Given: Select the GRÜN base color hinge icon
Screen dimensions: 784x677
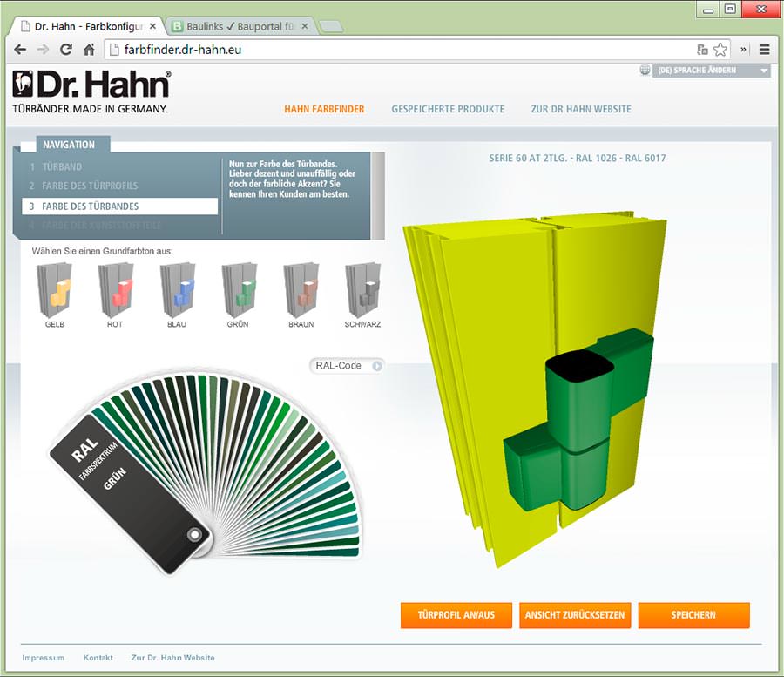Looking at the screenshot, I should click(239, 290).
